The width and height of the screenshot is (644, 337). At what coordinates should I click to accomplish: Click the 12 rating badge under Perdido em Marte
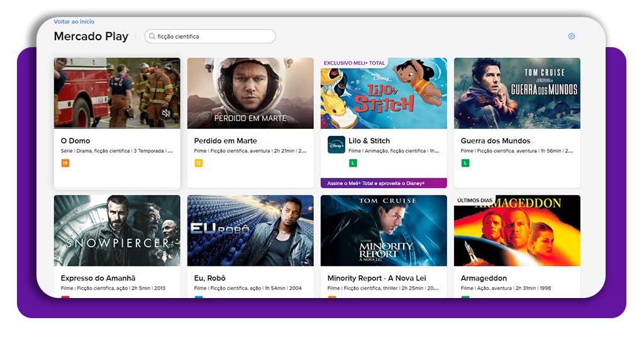[198, 163]
